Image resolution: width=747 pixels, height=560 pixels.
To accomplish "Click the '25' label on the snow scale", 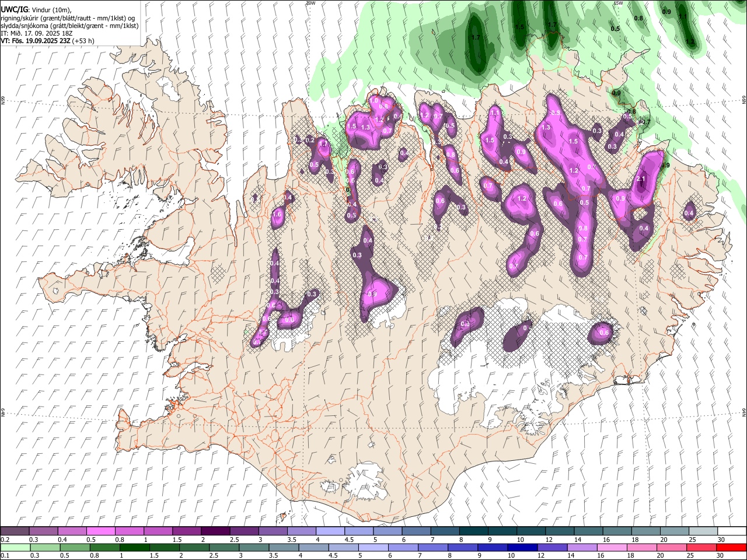I will pos(693,540).
